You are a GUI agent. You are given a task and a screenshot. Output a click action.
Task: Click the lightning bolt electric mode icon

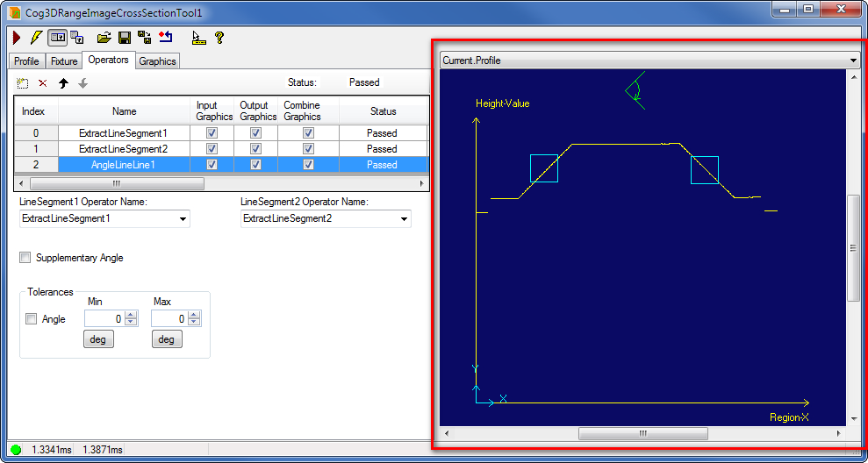pos(35,38)
